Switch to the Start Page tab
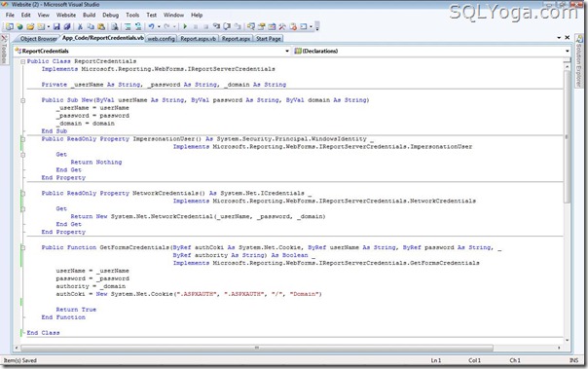The width and height of the screenshot is (588, 369). pyautogui.click(x=269, y=38)
